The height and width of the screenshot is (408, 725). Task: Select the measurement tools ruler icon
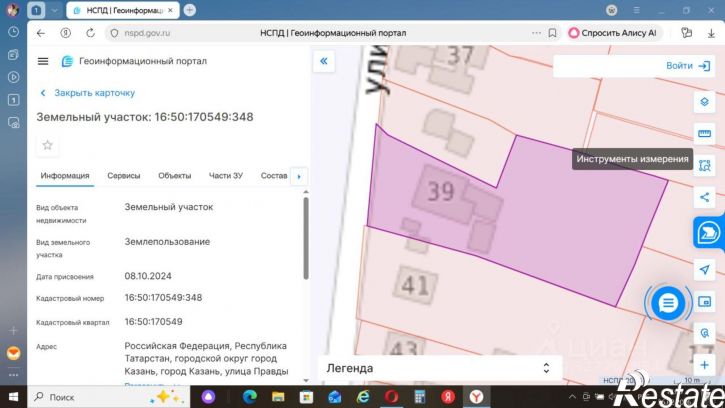704,134
